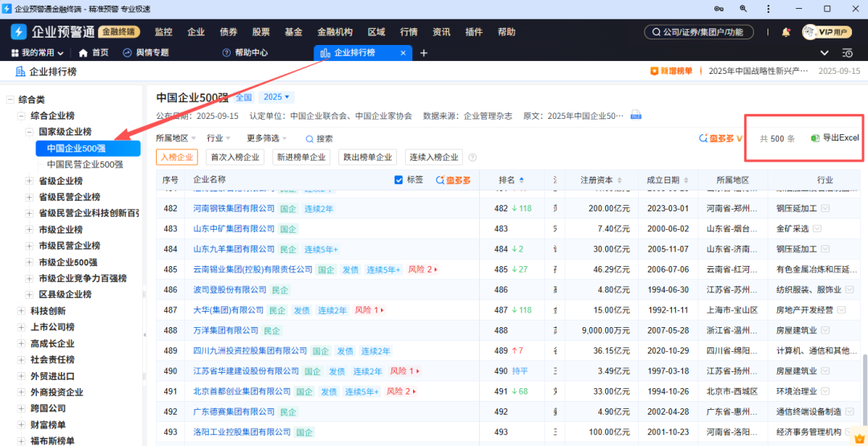
Task: Open 河南钢铁集团有限公司 company link
Action: click(234, 209)
